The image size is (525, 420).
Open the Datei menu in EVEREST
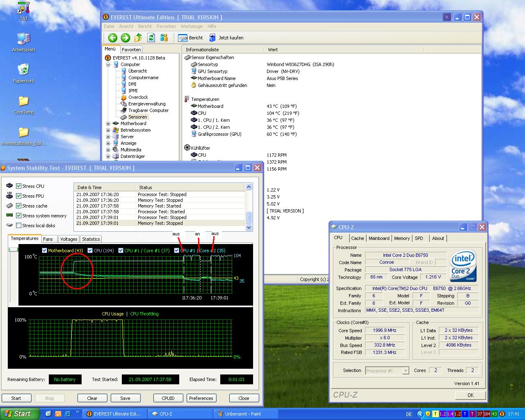[109, 26]
